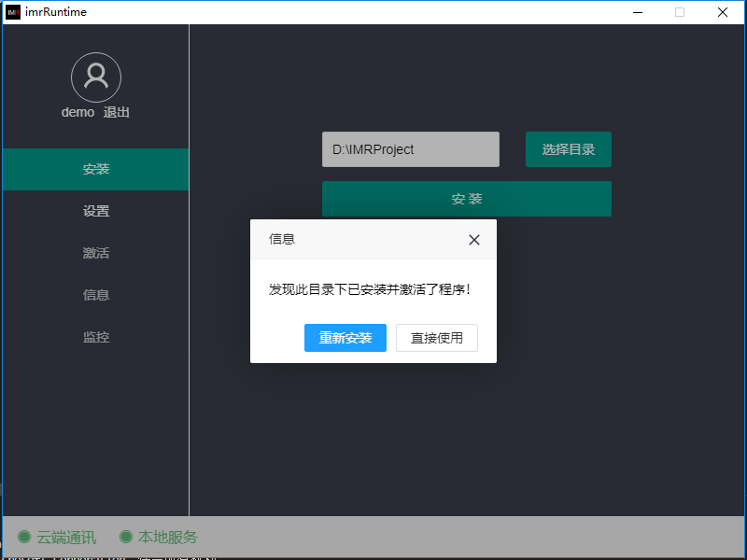Click the user avatar icon

point(96,77)
